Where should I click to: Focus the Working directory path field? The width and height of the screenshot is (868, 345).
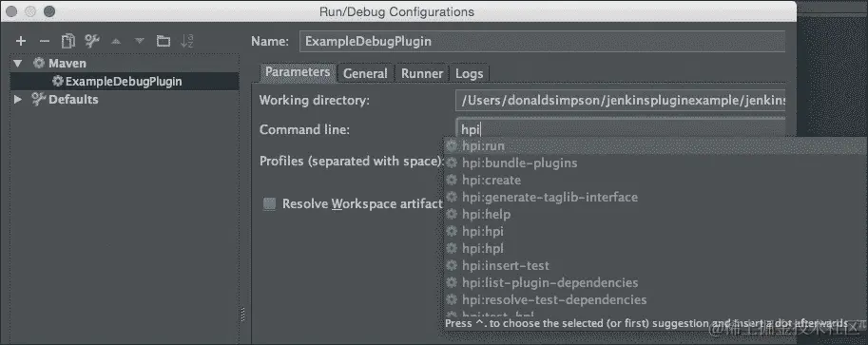coord(621,101)
